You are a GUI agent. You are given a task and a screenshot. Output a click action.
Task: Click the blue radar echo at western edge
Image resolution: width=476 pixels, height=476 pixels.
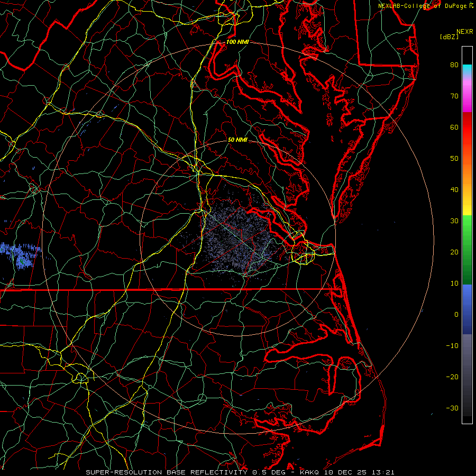20,255
